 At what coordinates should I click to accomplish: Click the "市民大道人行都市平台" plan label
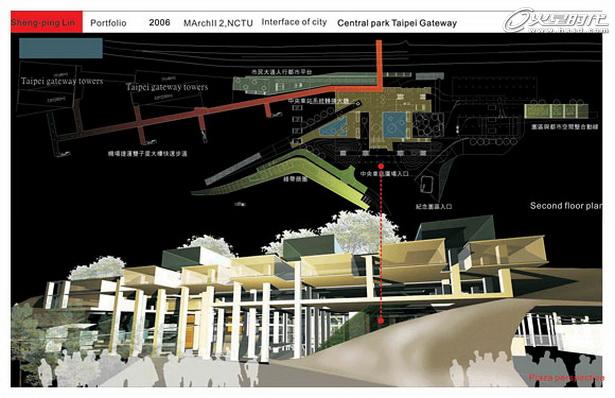[x=282, y=72]
